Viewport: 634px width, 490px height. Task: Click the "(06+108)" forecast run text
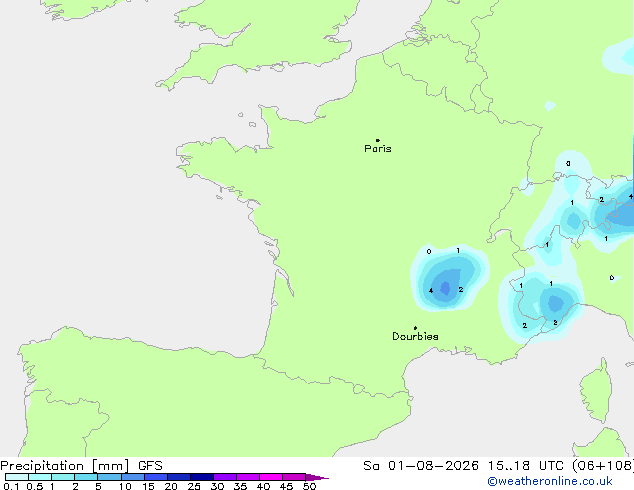point(603,466)
